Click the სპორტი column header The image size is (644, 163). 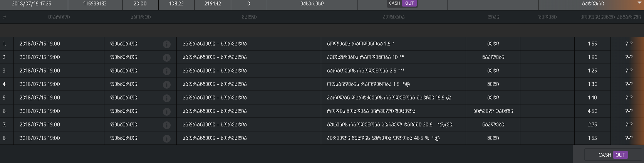(x=141, y=17)
